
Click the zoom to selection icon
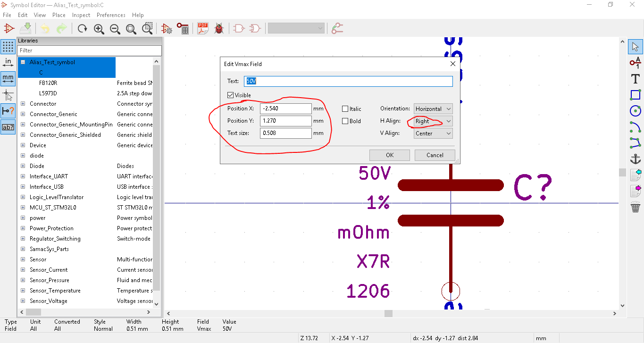tap(147, 29)
